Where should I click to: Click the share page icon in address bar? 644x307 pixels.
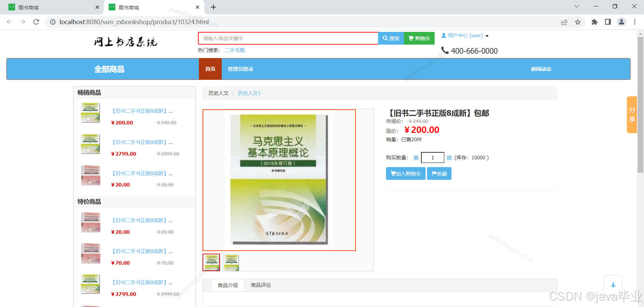pyautogui.click(x=564, y=22)
